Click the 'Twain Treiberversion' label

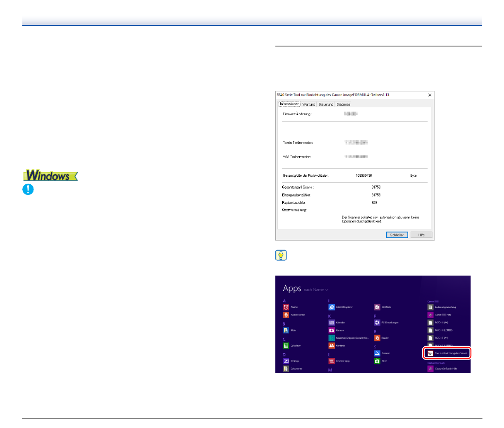click(x=298, y=142)
